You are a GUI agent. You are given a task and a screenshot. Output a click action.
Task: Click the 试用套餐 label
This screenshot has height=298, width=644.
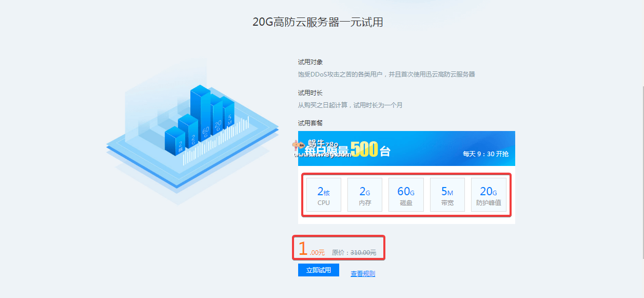click(x=310, y=123)
